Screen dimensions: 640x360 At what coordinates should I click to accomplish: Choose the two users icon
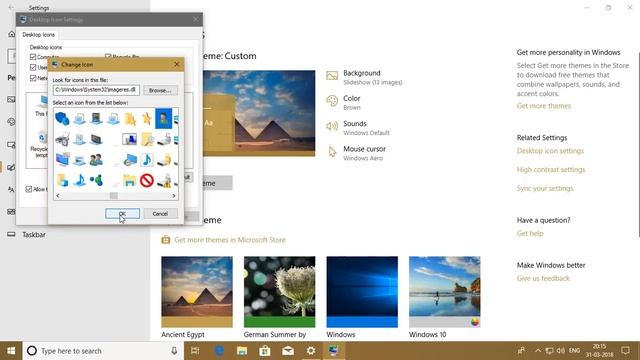(96, 160)
